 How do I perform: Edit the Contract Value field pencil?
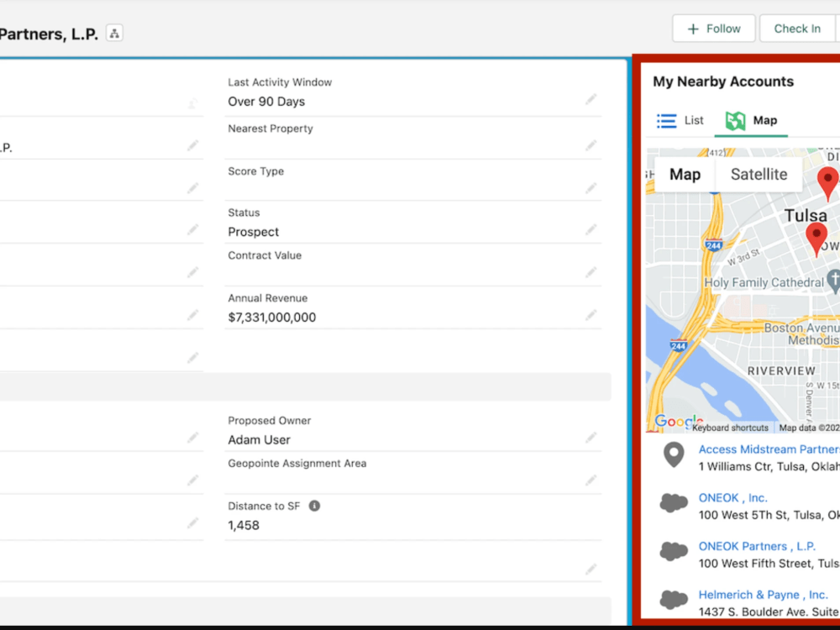pyautogui.click(x=591, y=273)
